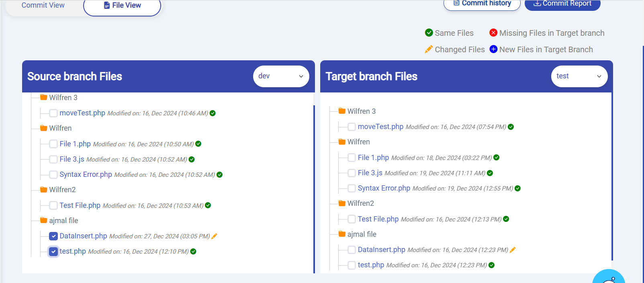Open the dev source branch dropdown
The height and width of the screenshot is (283, 644).
click(x=281, y=76)
